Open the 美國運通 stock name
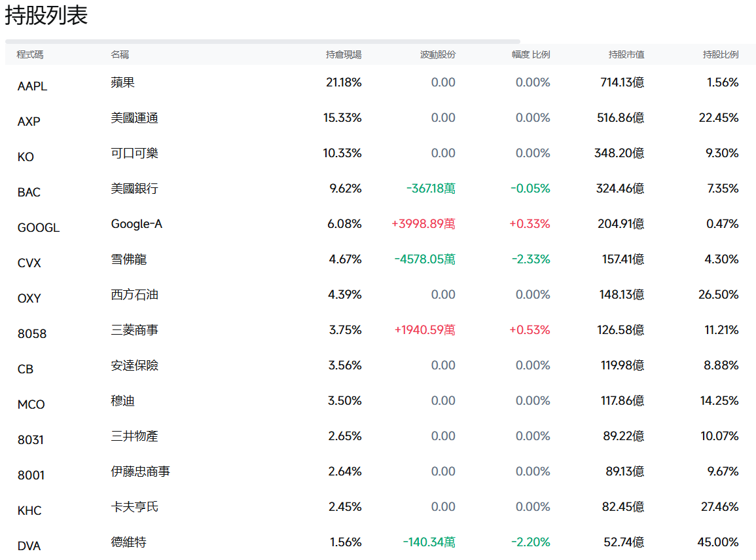Screen dimensions: 756x560 click(135, 118)
